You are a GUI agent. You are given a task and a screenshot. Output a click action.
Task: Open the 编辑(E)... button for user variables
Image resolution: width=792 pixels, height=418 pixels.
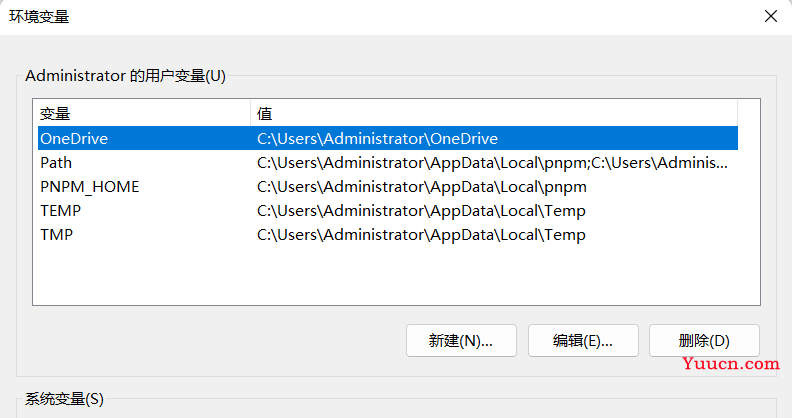[583, 341]
